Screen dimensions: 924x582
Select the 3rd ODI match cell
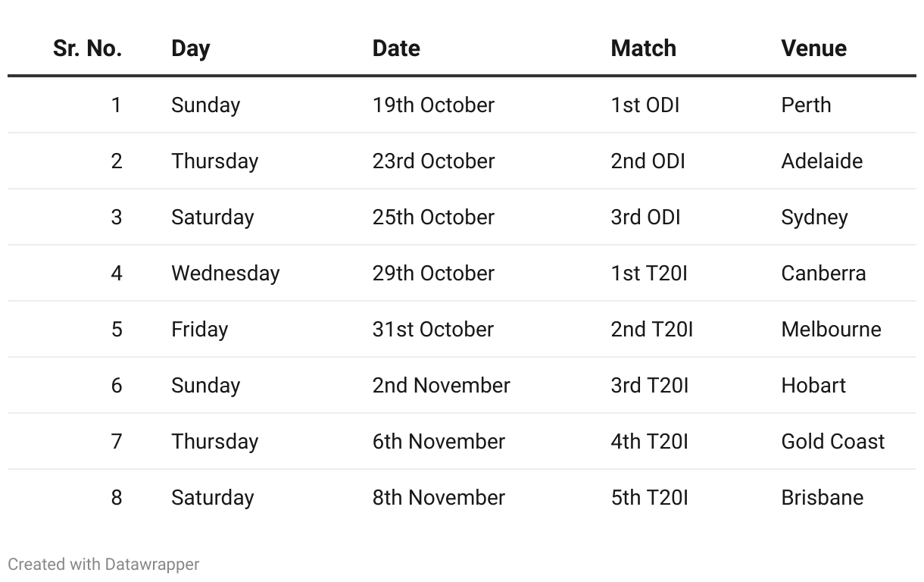(x=645, y=217)
